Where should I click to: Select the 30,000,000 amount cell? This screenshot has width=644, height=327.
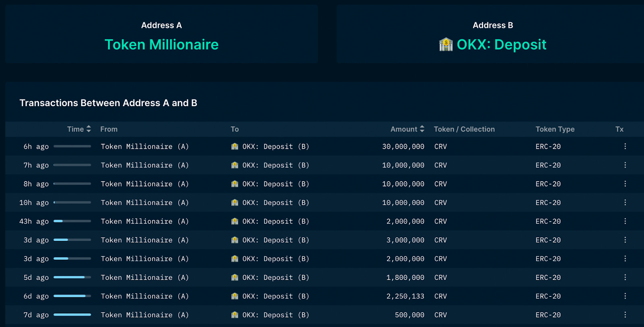[403, 146]
